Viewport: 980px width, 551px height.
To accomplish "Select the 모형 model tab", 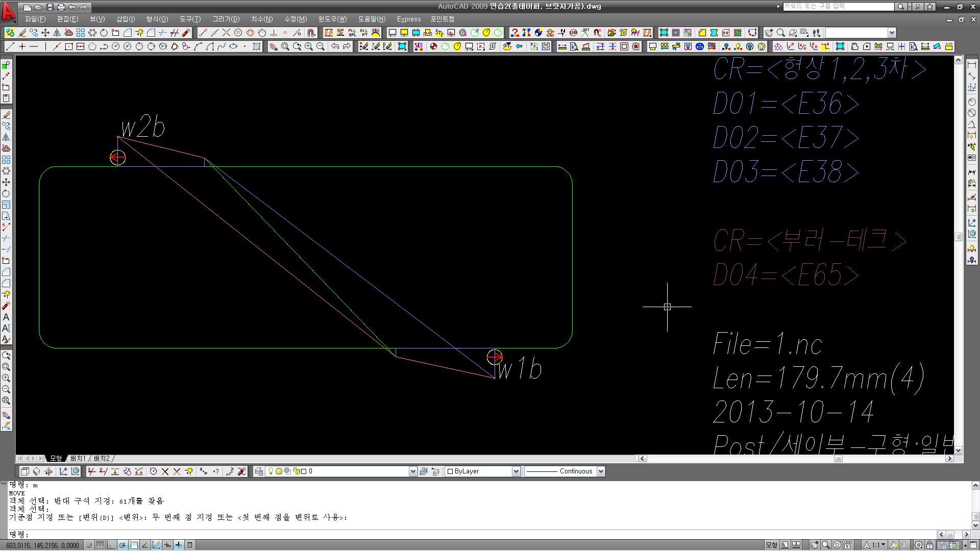I will 55,458.
